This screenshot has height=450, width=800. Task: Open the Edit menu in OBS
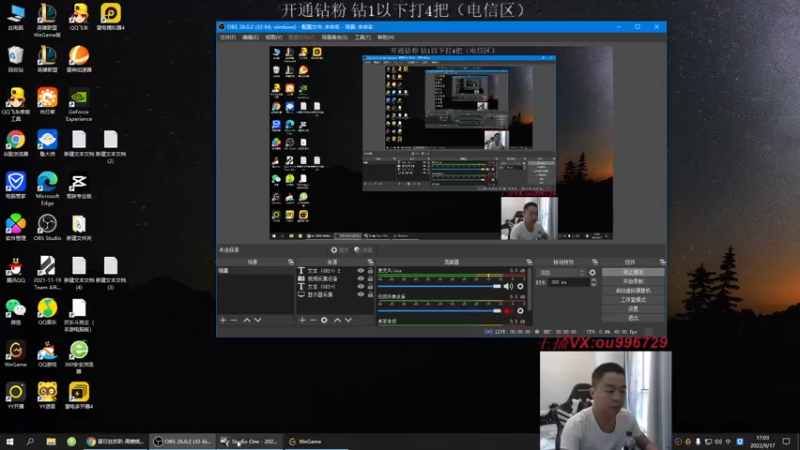coord(250,37)
